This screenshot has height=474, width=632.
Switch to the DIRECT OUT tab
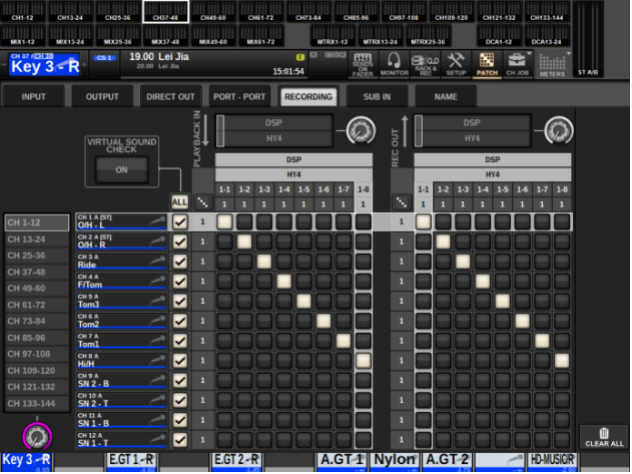169,97
